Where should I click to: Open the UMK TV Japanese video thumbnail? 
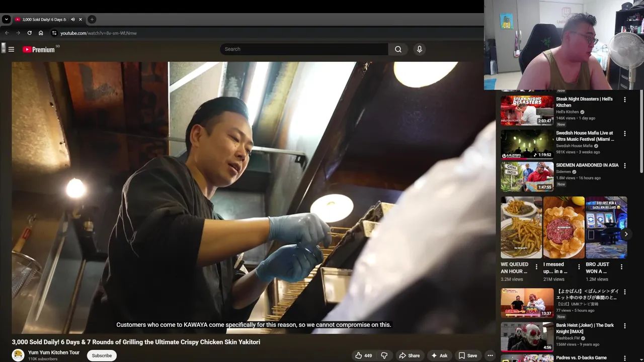527,303
